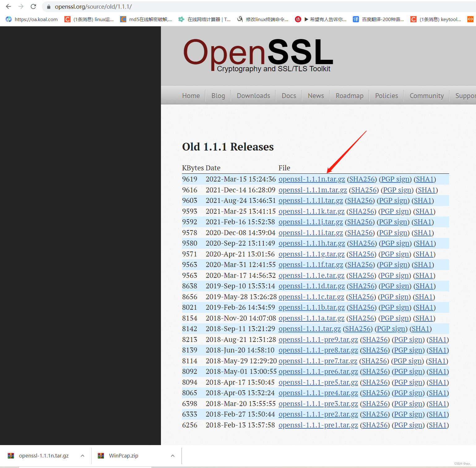Open the Downloads menu item
Screen dimensions: 476x468
coord(253,96)
